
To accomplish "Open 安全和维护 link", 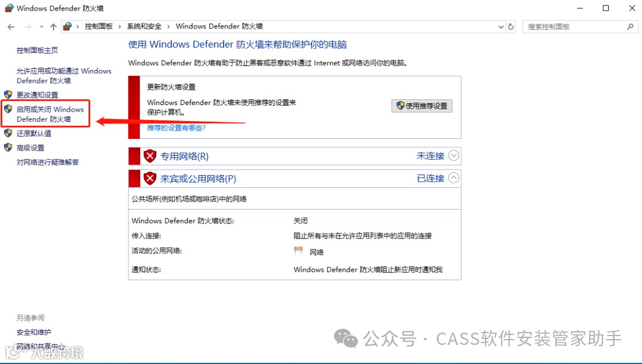I will click(34, 333).
